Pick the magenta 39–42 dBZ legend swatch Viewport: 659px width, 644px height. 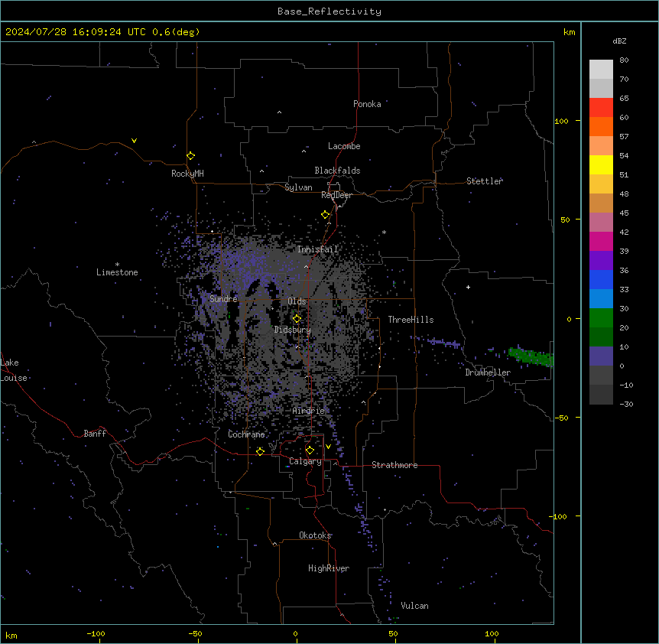pyautogui.click(x=601, y=241)
